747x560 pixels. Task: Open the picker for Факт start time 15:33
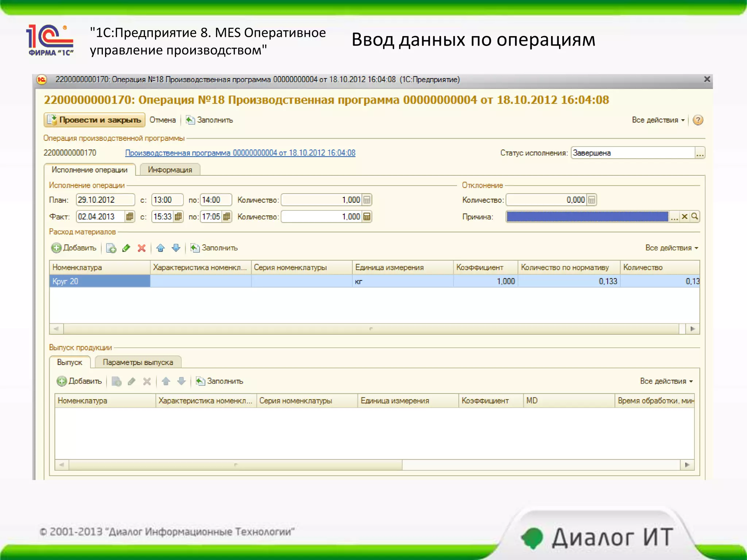tap(178, 217)
